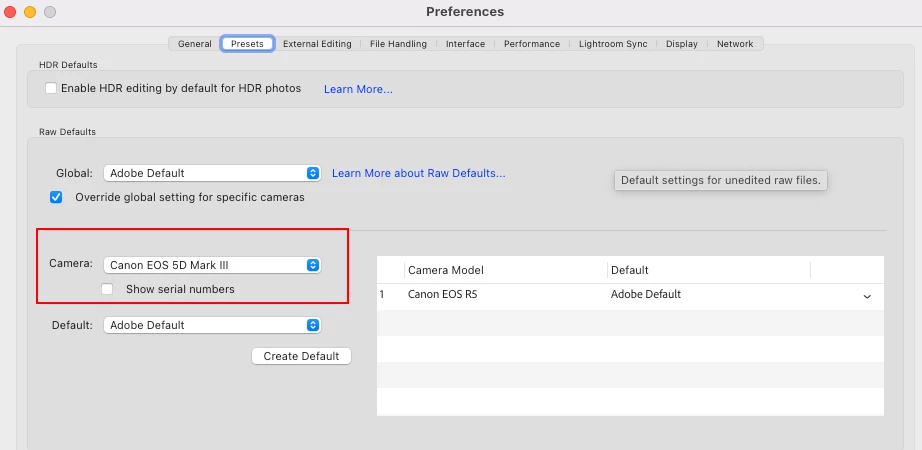The image size is (922, 450).
Task: Switch to Lightroom Sync tab
Action: click(x=613, y=44)
